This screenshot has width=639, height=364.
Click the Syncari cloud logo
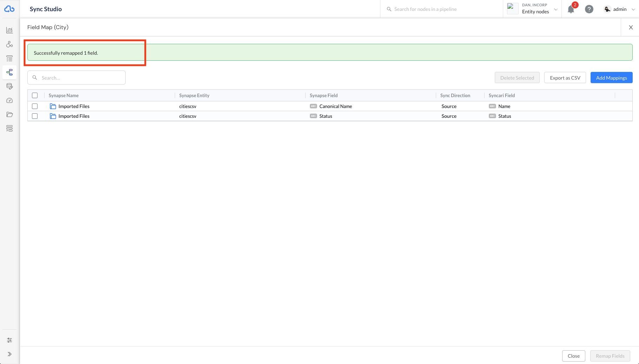(9, 9)
